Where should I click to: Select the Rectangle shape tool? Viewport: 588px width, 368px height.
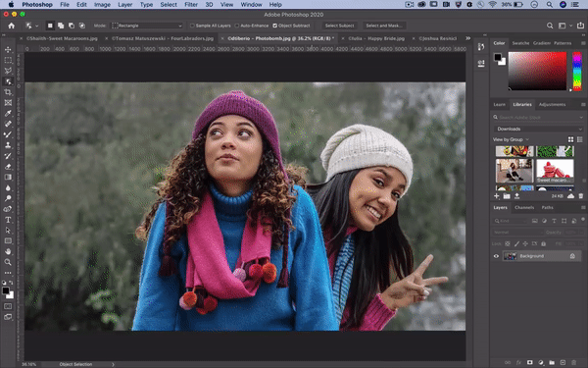click(x=8, y=240)
